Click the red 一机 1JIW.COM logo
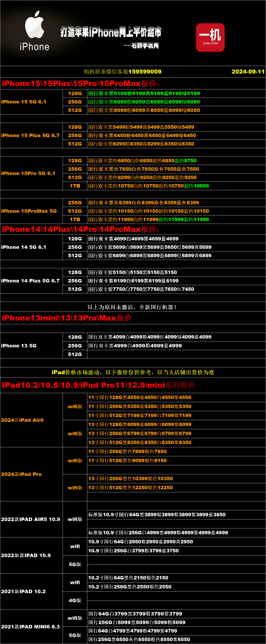 (x=210, y=38)
